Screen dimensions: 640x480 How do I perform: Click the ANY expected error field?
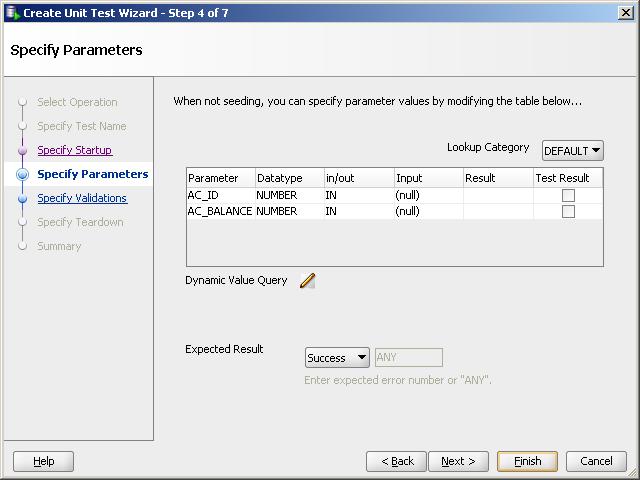point(409,358)
